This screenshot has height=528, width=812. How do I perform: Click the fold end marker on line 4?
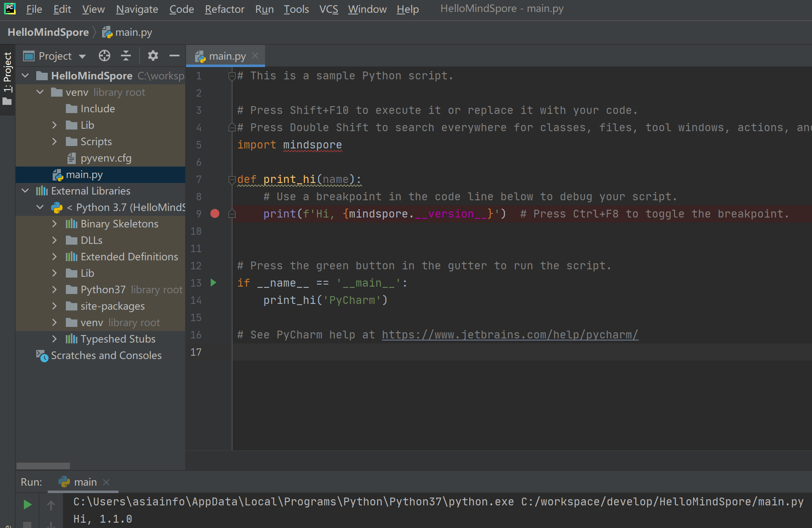click(x=232, y=127)
